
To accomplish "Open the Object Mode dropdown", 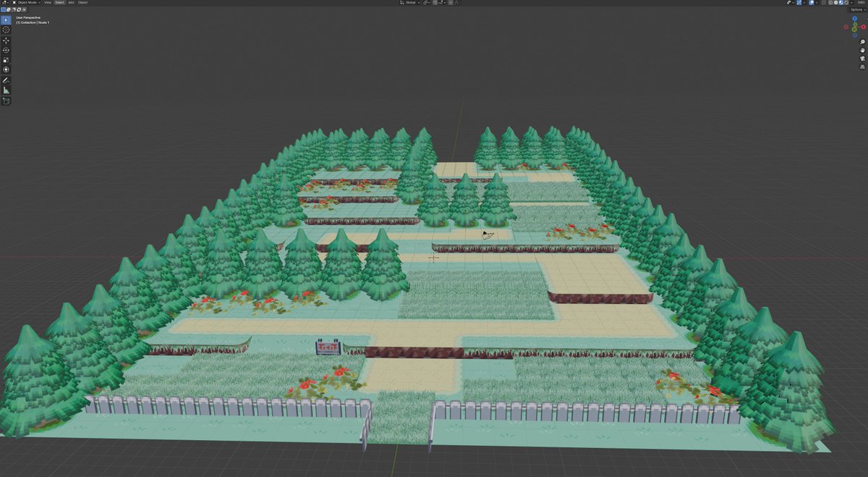I will [x=27, y=3].
